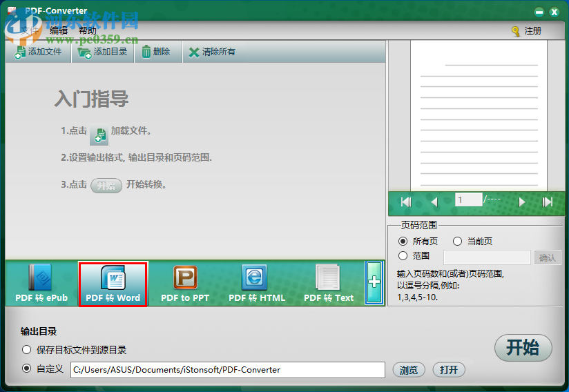Select the PDF 转 Word format icon
The height and width of the screenshot is (392, 569).
(113, 284)
